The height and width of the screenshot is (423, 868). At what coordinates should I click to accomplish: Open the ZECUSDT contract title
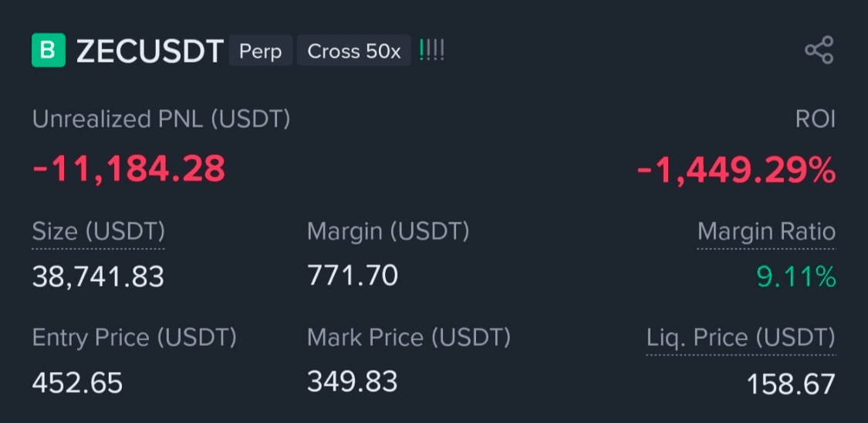click(150, 51)
